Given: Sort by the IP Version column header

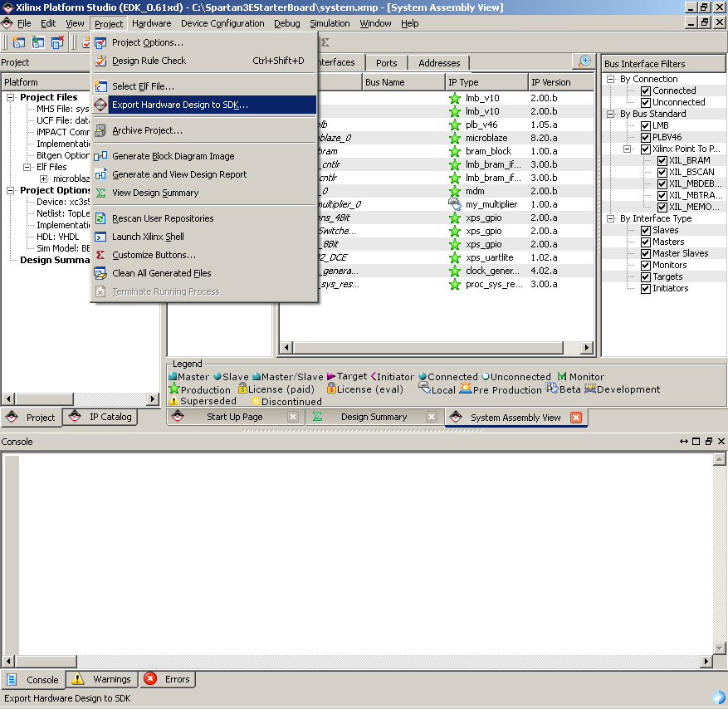Looking at the screenshot, I should (x=561, y=82).
